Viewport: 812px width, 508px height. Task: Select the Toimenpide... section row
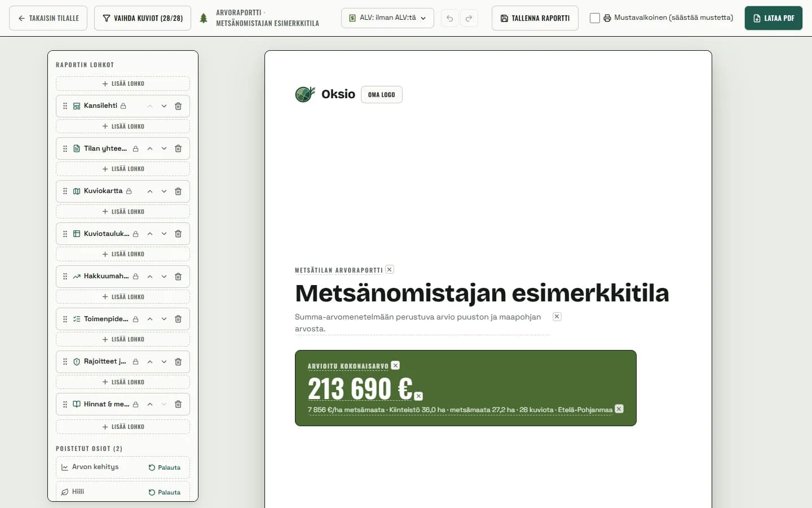click(123, 319)
